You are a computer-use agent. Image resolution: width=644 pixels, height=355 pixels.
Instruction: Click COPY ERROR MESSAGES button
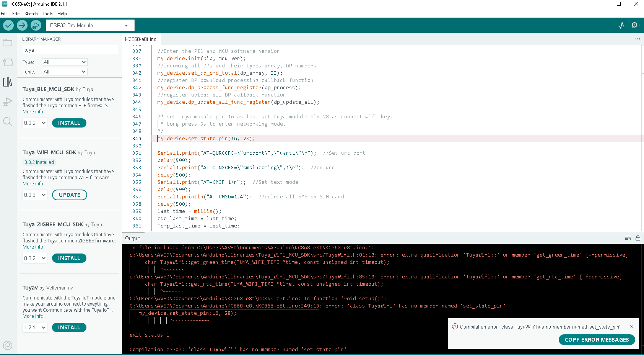click(597, 340)
